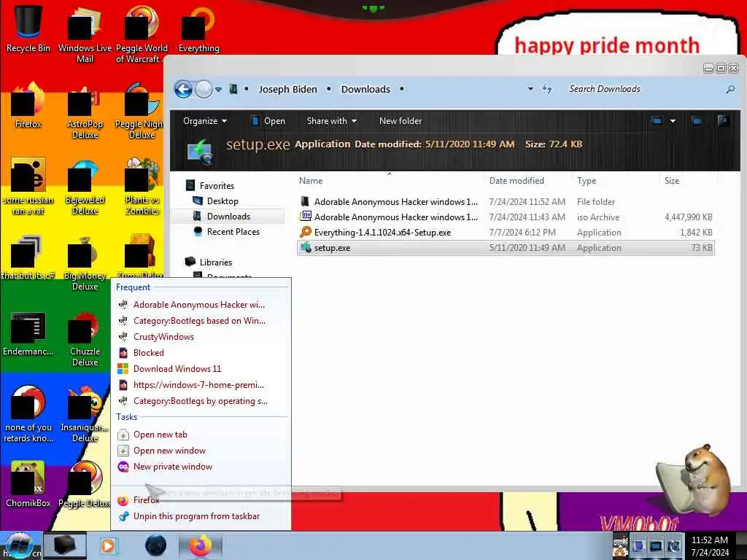Click Downloads in the address path
747x560 pixels.
click(x=365, y=89)
